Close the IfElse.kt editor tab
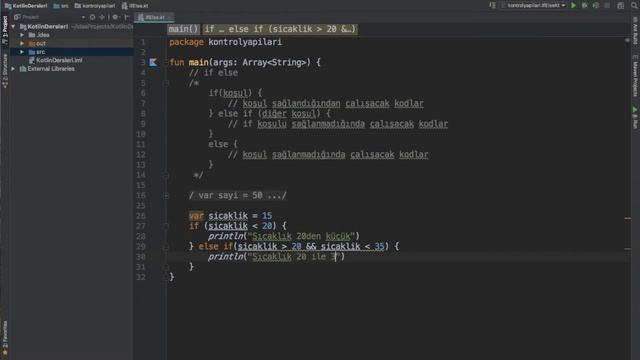Viewport: 640px width, 360px height. pyautogui.click(x=170, y=17)
